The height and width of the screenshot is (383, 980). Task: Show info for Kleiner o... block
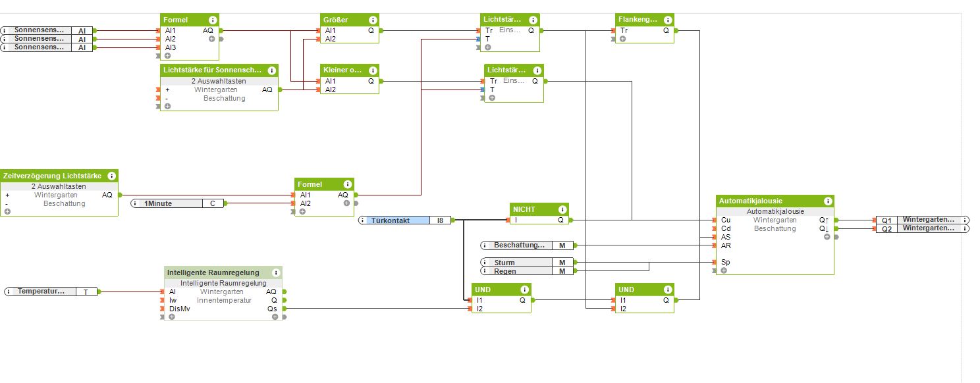[373, 71]
